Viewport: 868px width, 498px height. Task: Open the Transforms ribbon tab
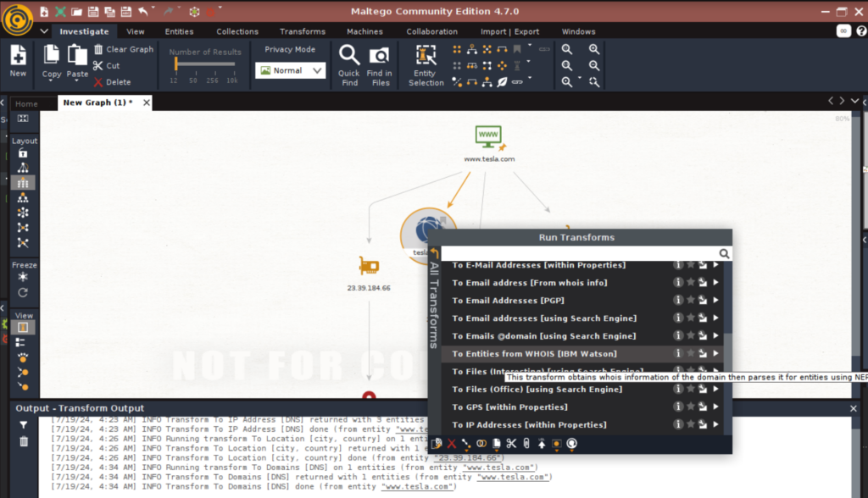[303, 31]
